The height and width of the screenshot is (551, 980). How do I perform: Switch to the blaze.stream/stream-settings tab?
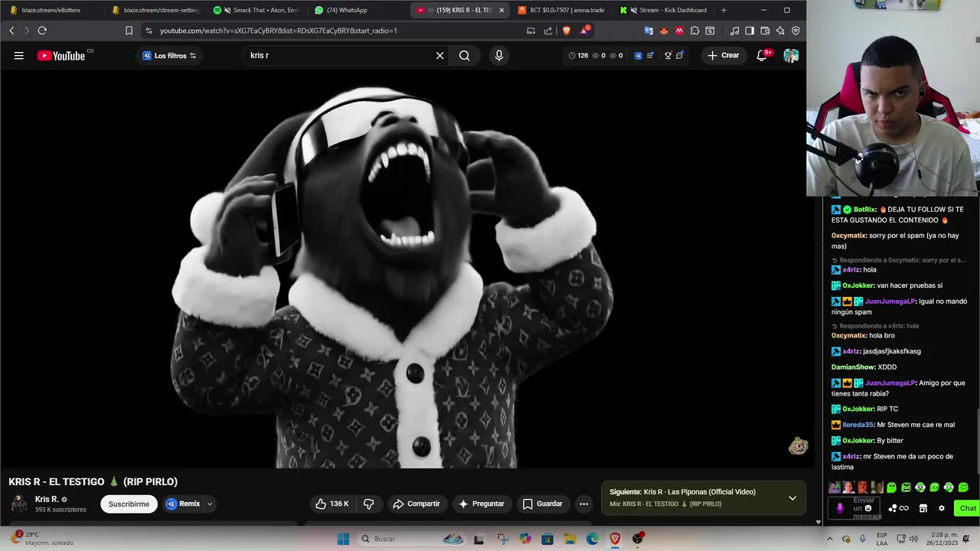coord(156,10)
